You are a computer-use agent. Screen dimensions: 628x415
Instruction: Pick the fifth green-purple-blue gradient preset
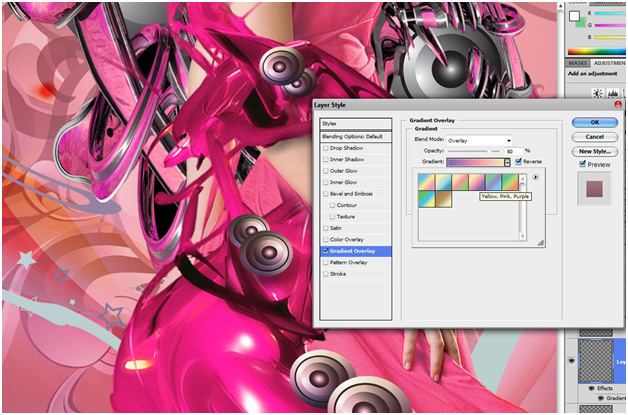pos(493,182)
